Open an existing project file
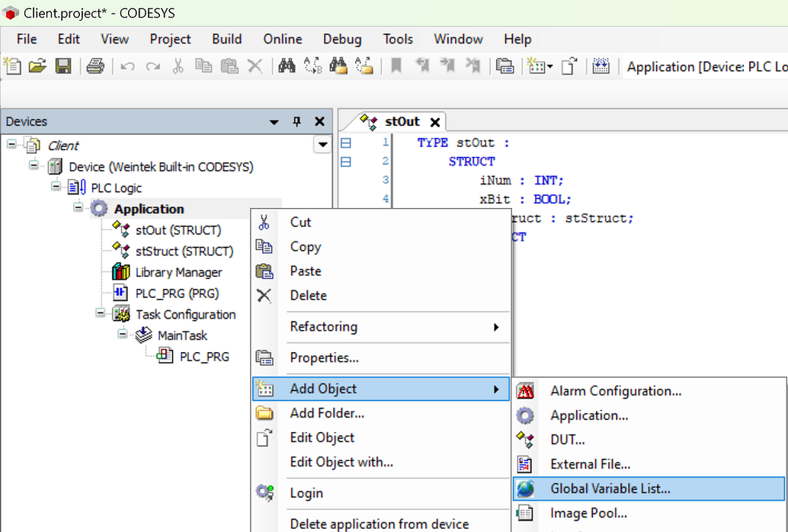The width and height of the screenshot is (788, 532). click(x=37, y=66)
